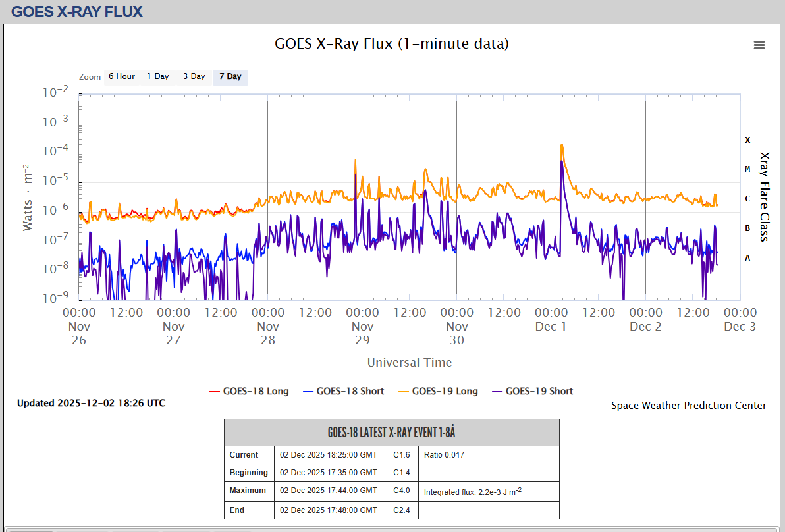The height and width of the screenshot is (532, 785).
Task: Switch chart zoom to 1 Day
Action: [158, 76]
